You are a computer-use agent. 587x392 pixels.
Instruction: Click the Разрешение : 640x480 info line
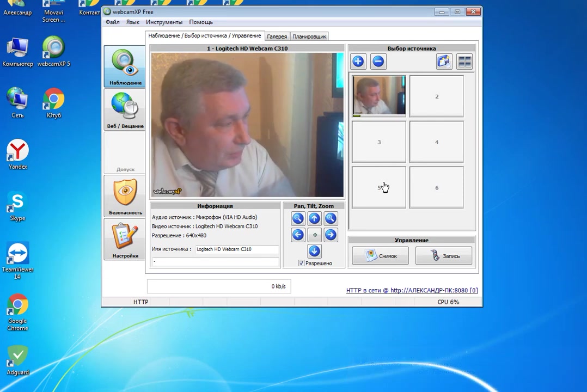tap(179, 236)
